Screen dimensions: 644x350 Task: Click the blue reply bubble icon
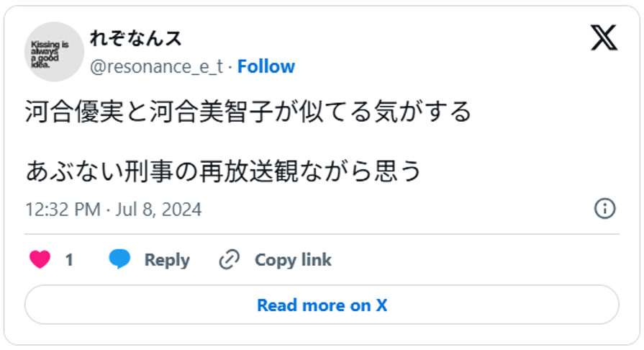point(119,260)
